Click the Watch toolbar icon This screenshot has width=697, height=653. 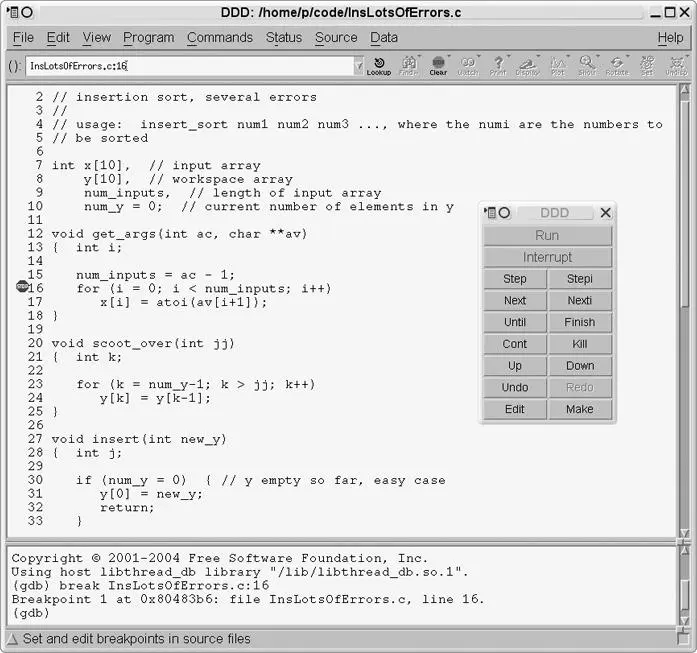(x=468, y=65)
